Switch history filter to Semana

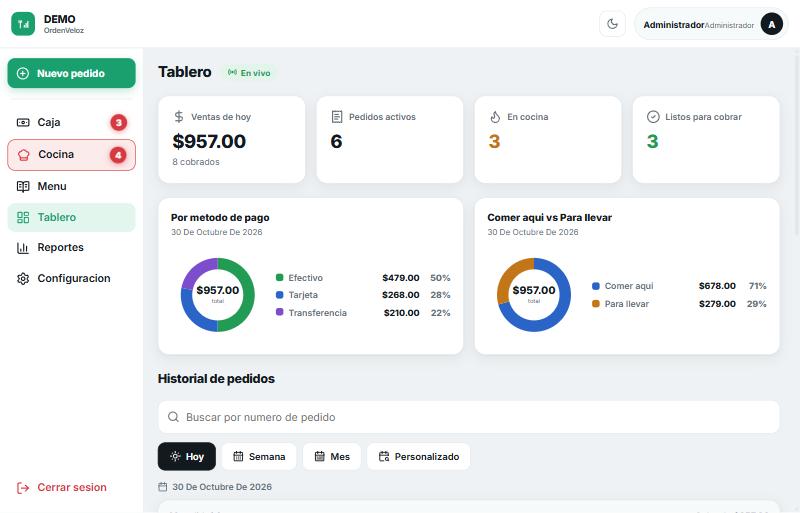[x=259, y=456]
